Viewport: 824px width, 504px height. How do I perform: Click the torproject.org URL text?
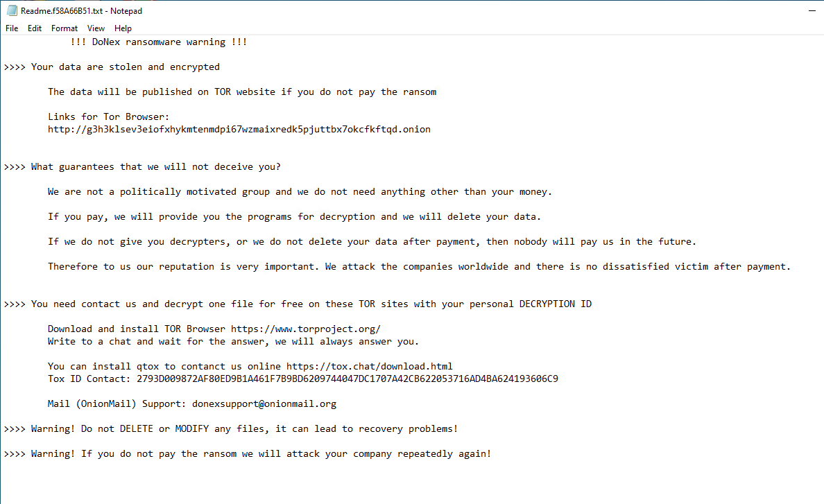(x=306, y=329)
